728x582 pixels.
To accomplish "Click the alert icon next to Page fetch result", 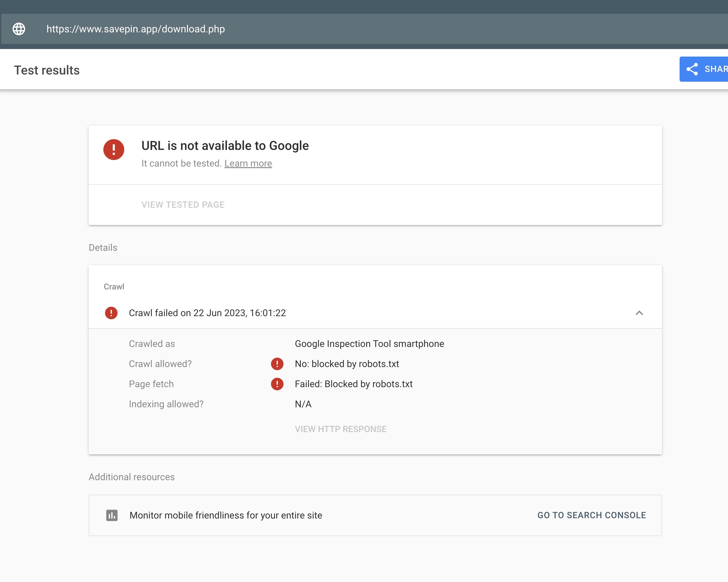I will pyautogui.click(x=277, y=384).
